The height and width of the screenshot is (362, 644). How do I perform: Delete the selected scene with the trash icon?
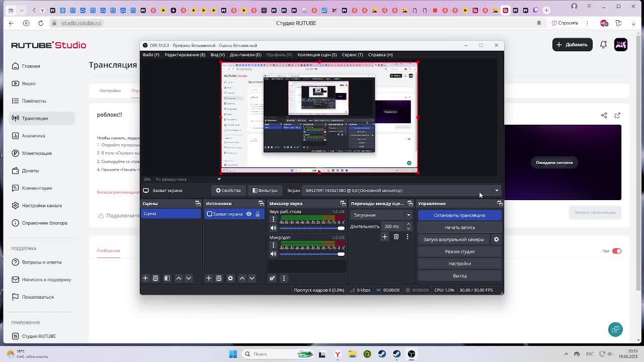coord(155,278)
